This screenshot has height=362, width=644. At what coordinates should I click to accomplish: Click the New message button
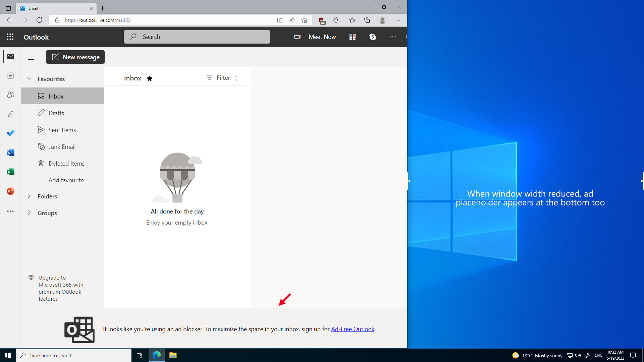(75, 57)
